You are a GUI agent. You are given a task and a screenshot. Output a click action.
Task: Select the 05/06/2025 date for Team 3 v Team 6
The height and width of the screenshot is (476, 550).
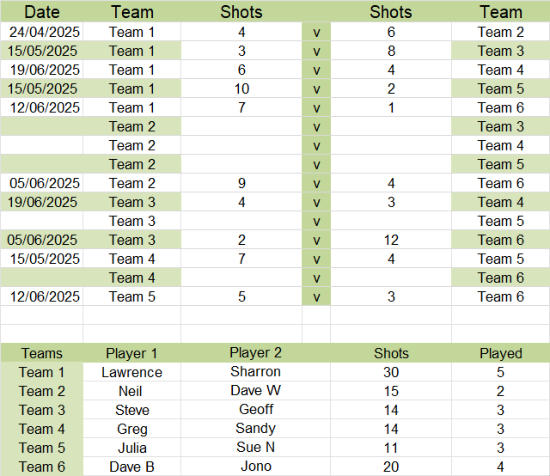coord(42,240)
